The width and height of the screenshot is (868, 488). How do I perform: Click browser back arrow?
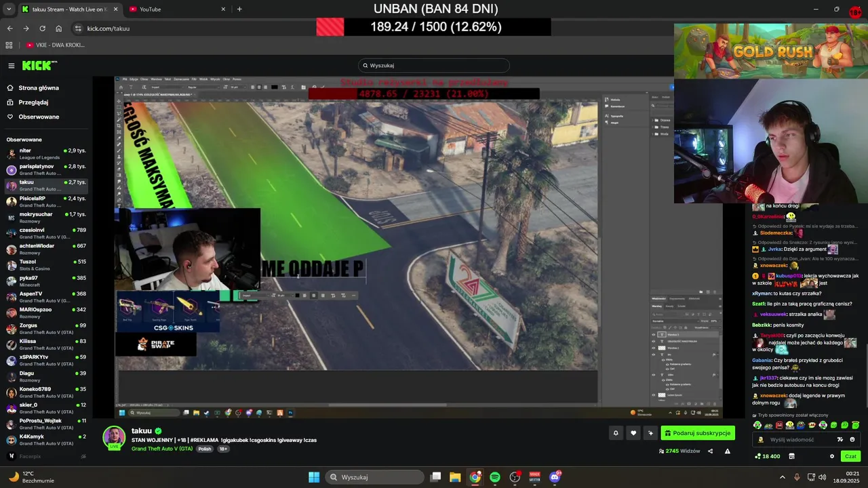tap(9, 28)
